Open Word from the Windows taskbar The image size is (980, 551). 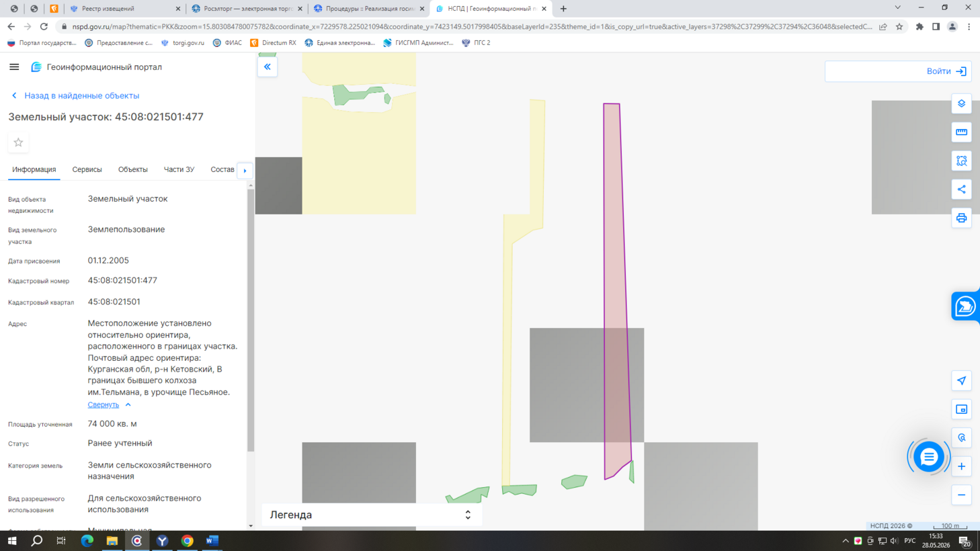pyautogui.click(x=212, y=541)
